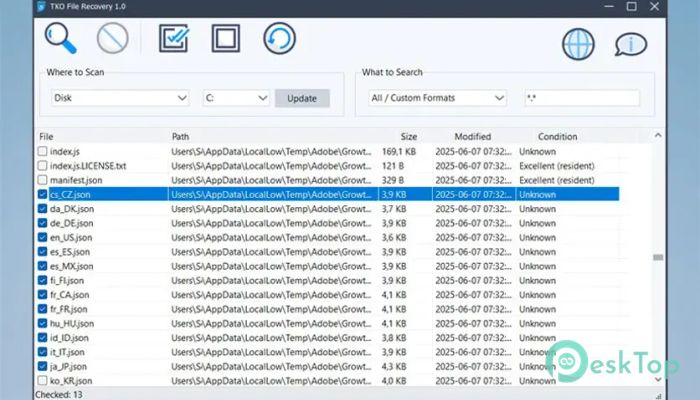Sort by the Path column header
Viewport: 700px width, 400px height.
tap(180, 137)
